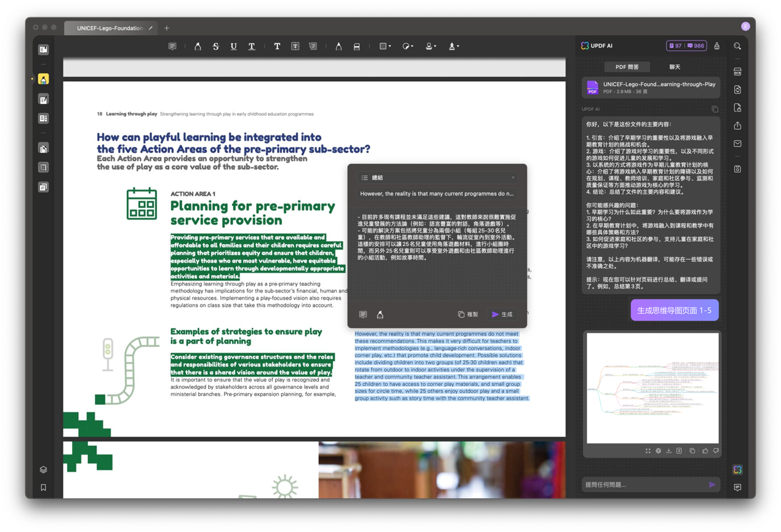
Task: Click the UNICEF-Lego PDF file card
Action: 651,87
